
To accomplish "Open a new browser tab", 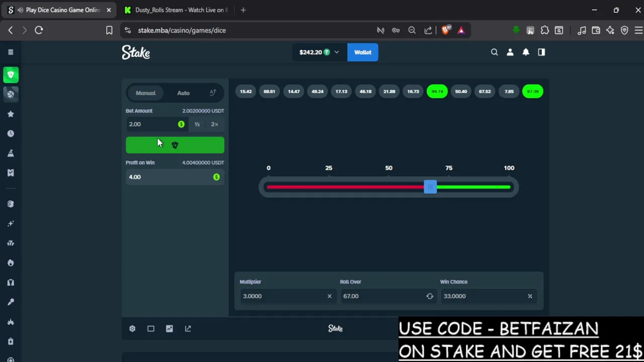I will [x=243, y=10].
